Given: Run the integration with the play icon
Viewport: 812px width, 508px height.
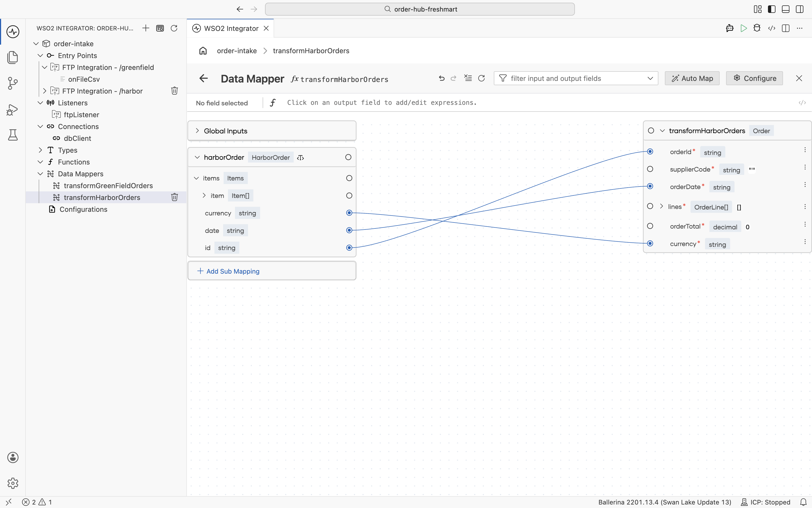Looking at the screenshot, I should coord(744,28).
